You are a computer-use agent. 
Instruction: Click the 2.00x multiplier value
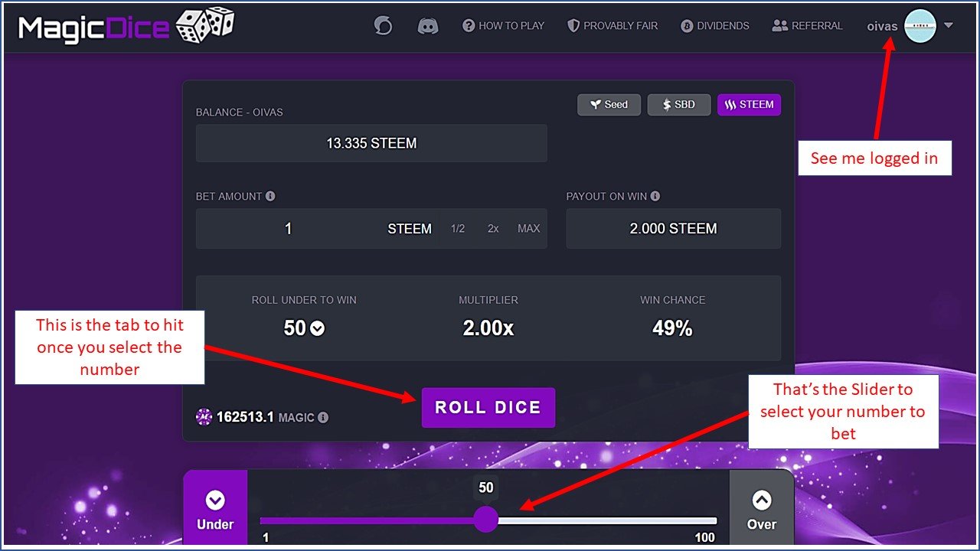(488, 328)
